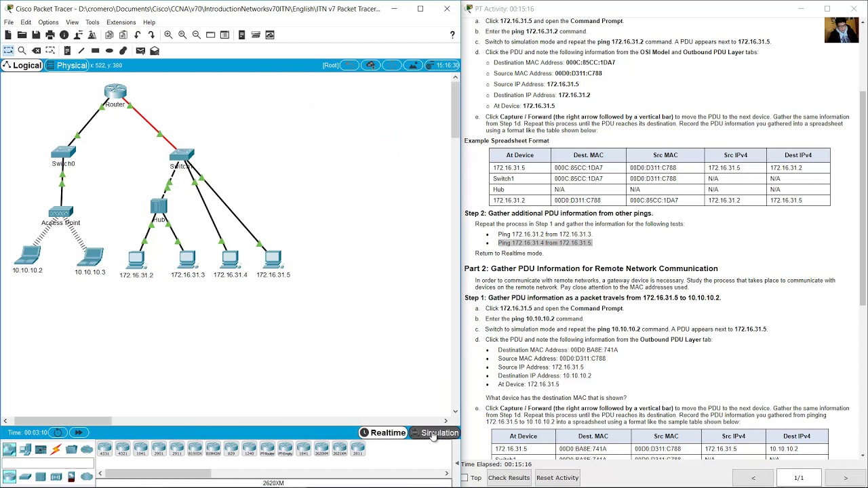Add a Simple PDU envelope
Screen dimensions: 868x488
coord(140,50)
